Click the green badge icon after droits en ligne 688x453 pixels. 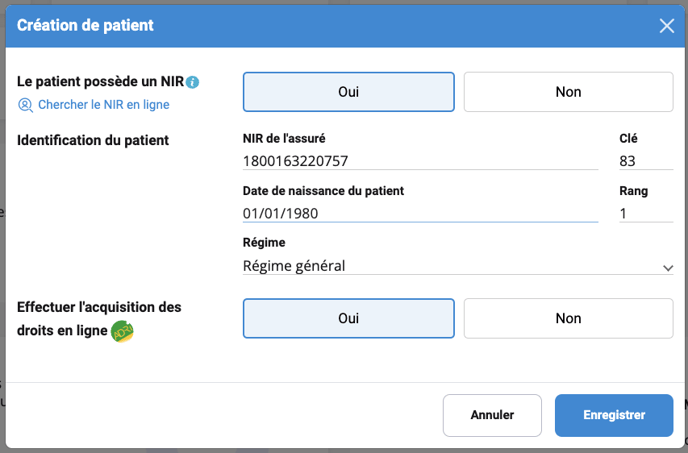pos(122,330)
